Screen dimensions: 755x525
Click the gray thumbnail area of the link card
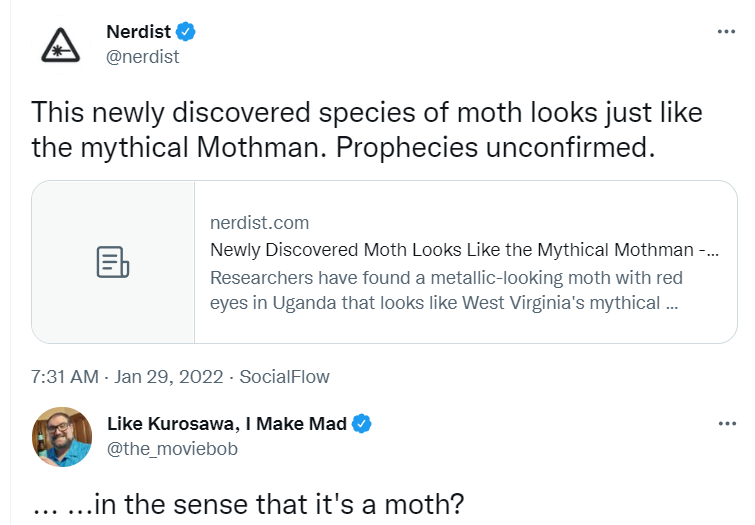coord(113,262)
